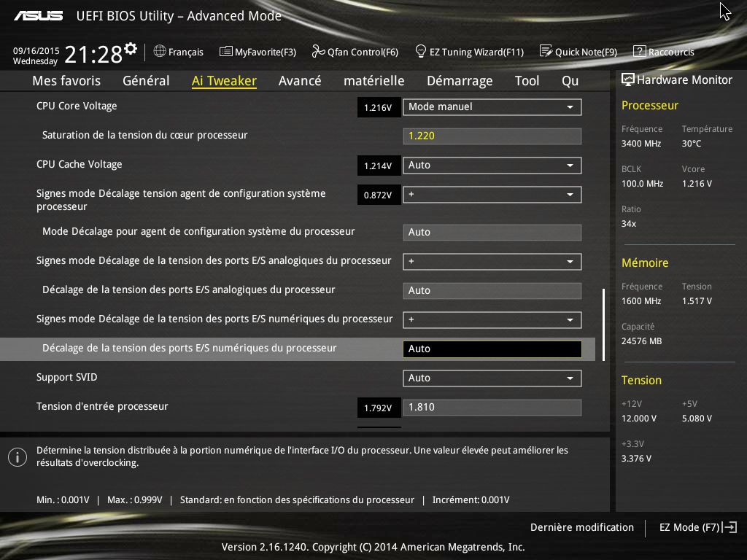Select the CPU Core Voltage row label
747x560 pixels.
click(x=77, y=106)
